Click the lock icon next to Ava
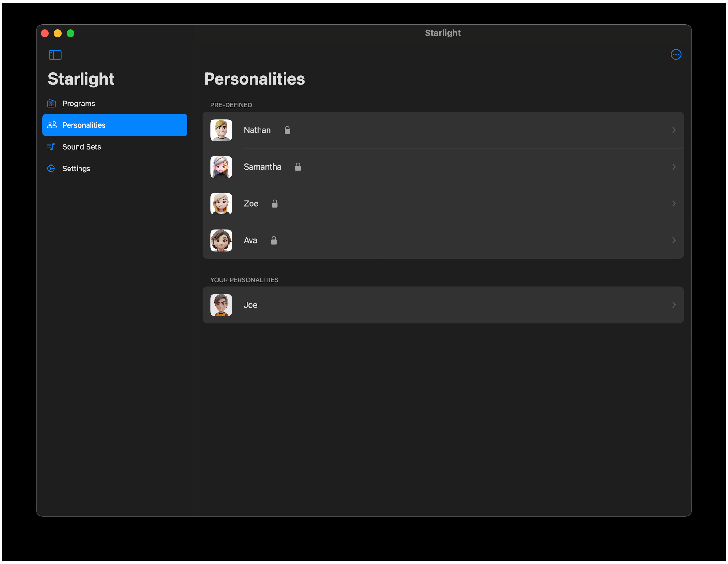This screenshot has width=728, height=564. click(274, 240)
